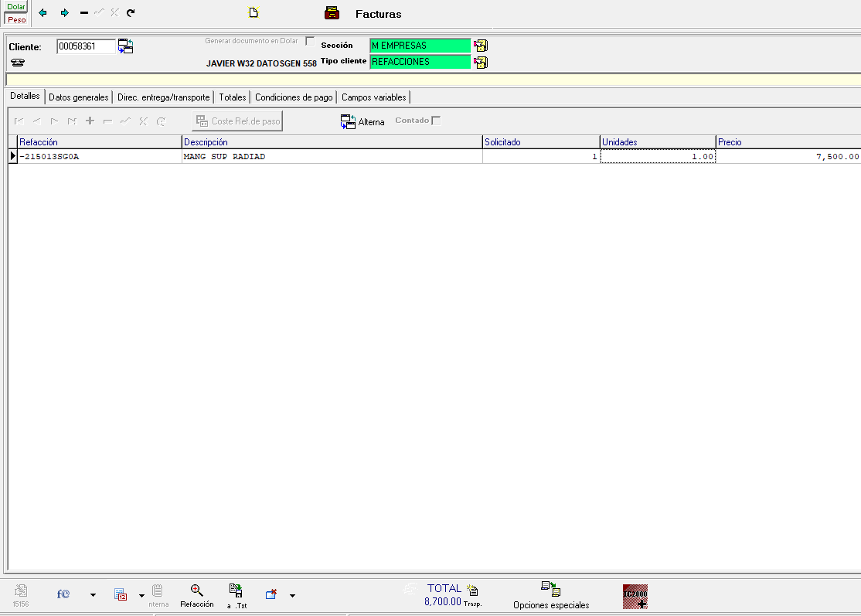
Task: Click the export to .Txt icon
Action: coord(237,592)
